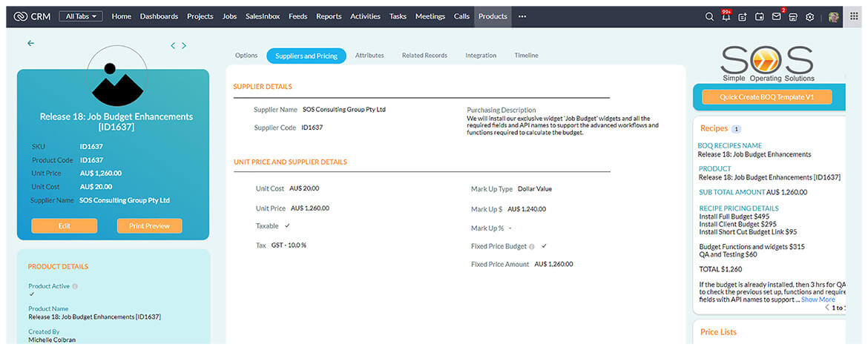Viewport: 868px width, 350px height.
Task: Open the global search icon
Action: pyautogui.click(x=709, y=16)
